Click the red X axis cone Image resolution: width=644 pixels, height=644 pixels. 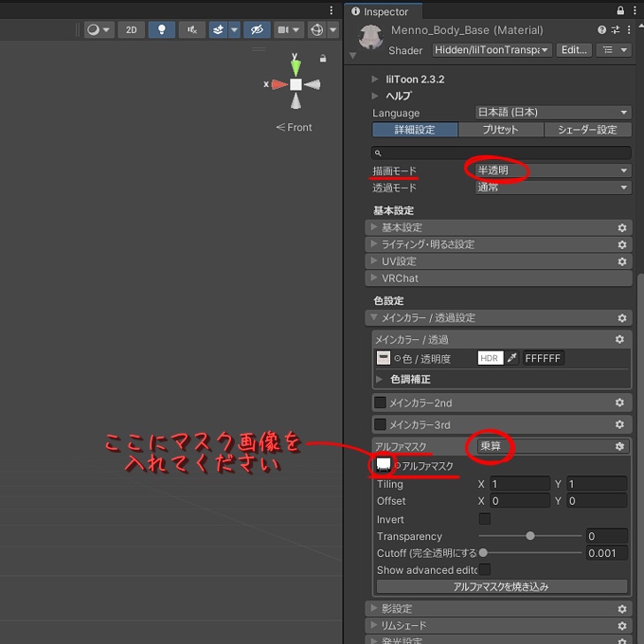[279, 84]
